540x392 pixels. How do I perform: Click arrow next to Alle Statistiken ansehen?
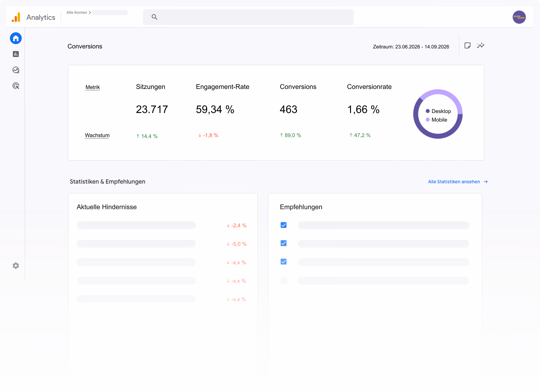486,182
